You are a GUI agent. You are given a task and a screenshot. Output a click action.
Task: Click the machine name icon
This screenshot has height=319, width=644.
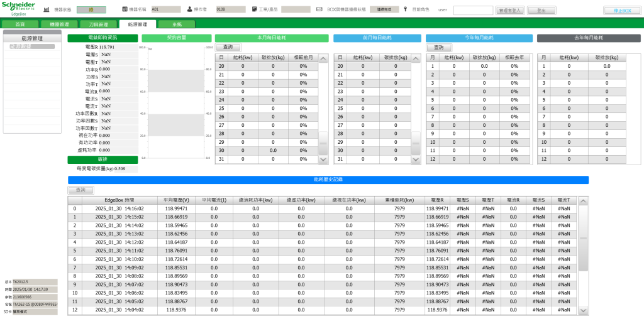(x=125, y=10)
